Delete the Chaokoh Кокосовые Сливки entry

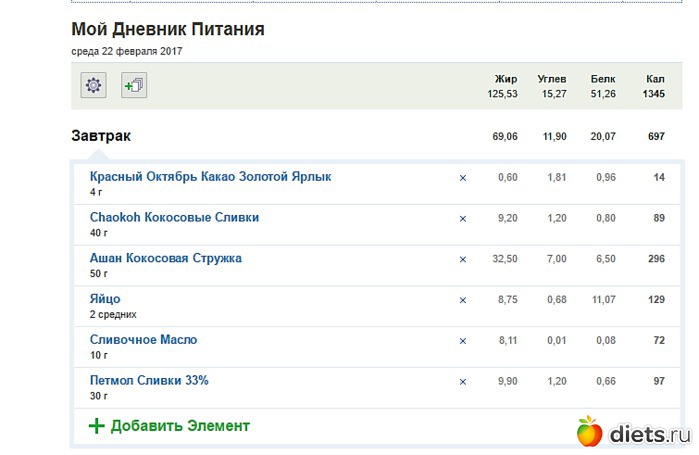click(462, 218)
